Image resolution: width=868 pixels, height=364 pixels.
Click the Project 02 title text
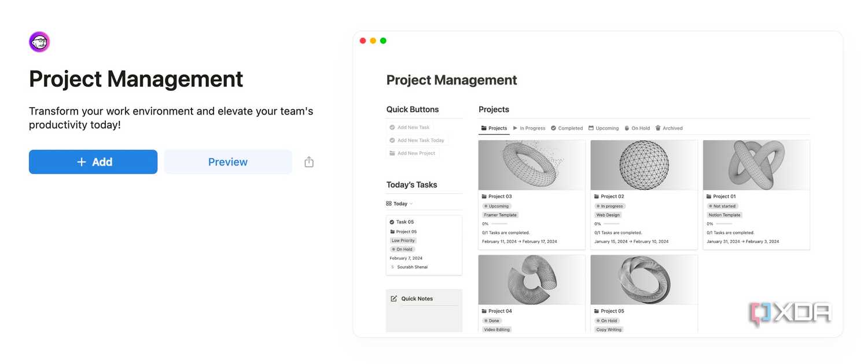612,197
